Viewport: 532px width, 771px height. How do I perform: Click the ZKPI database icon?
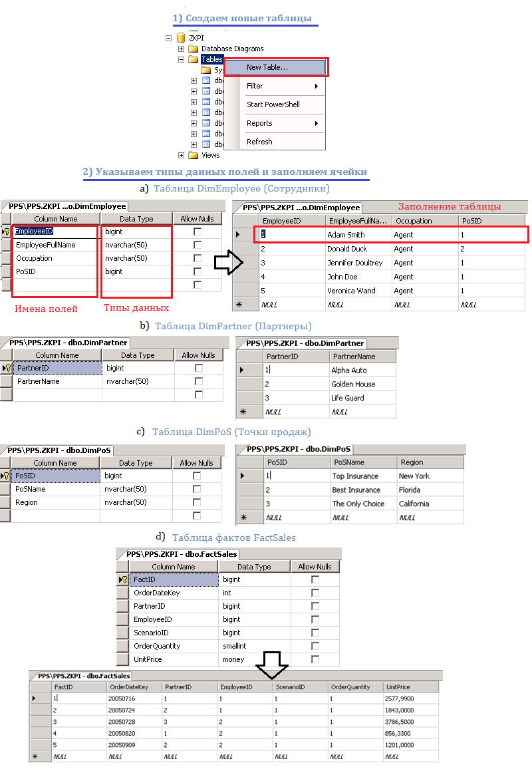point(180,38)
